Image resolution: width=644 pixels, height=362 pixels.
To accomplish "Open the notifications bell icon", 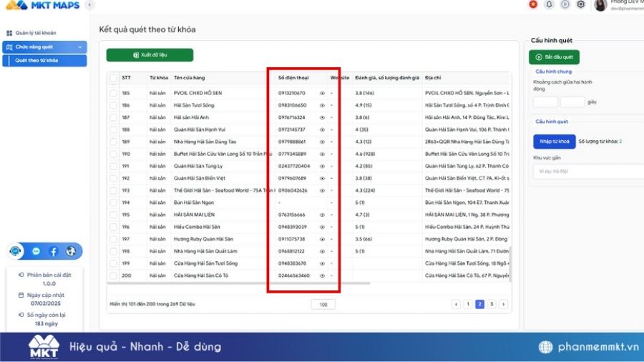I will 549,4.
